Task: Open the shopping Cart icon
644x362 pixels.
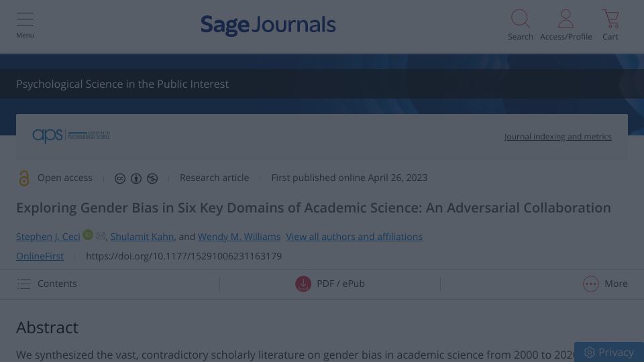Action: pos(610,19)
